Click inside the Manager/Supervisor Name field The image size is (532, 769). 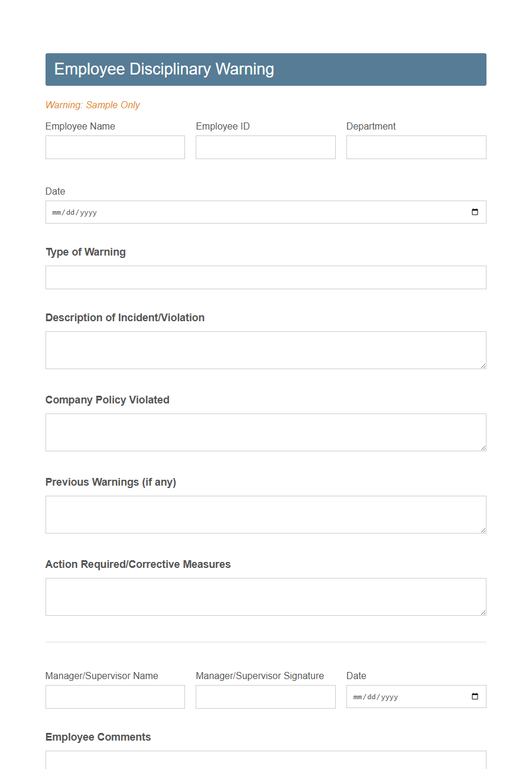[x=115, y=696]
